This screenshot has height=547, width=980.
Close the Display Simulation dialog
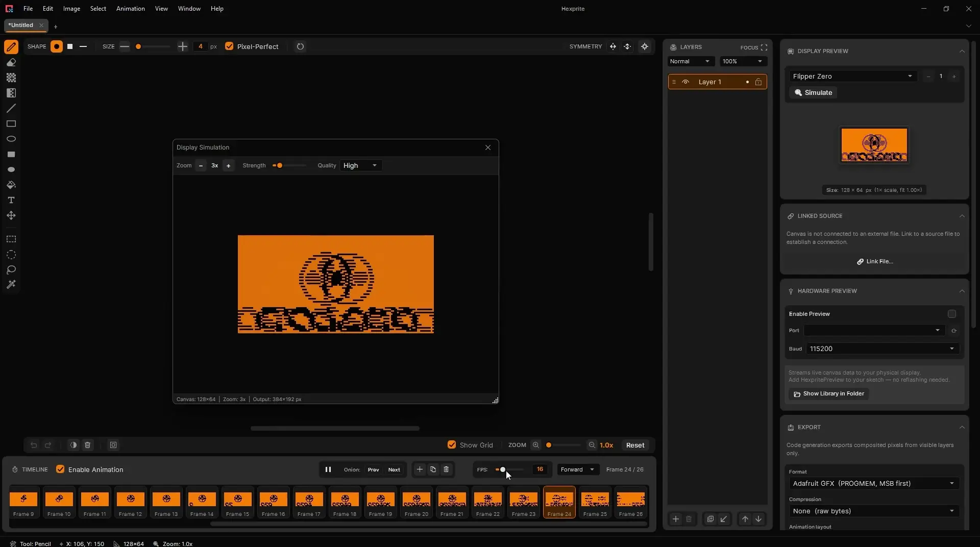(x=488, y=147)
